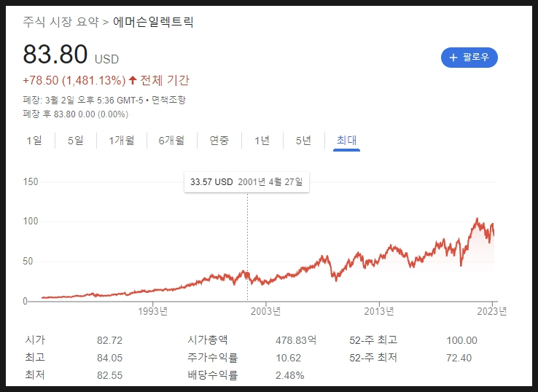
Task: Click the +78.50 (1,481.13%) change text
Action: click(74, 80)
